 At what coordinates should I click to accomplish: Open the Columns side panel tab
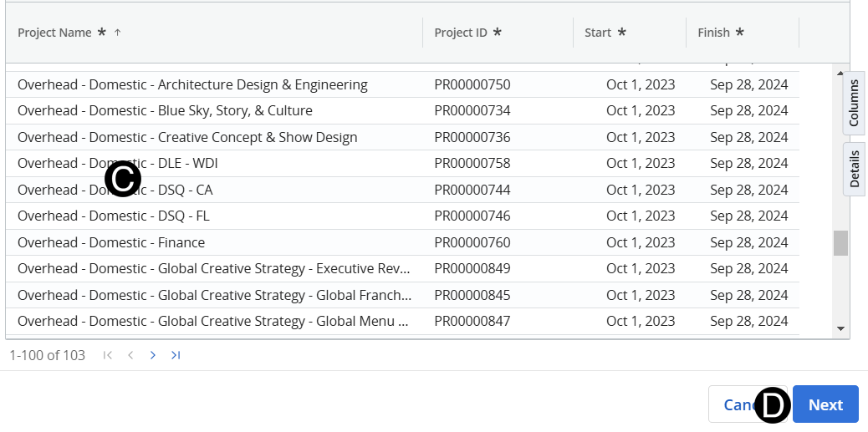(854, 104)
